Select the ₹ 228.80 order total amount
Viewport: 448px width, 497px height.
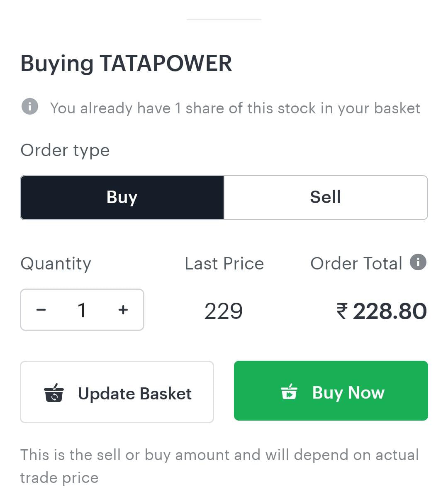click(x=381, y=311)
